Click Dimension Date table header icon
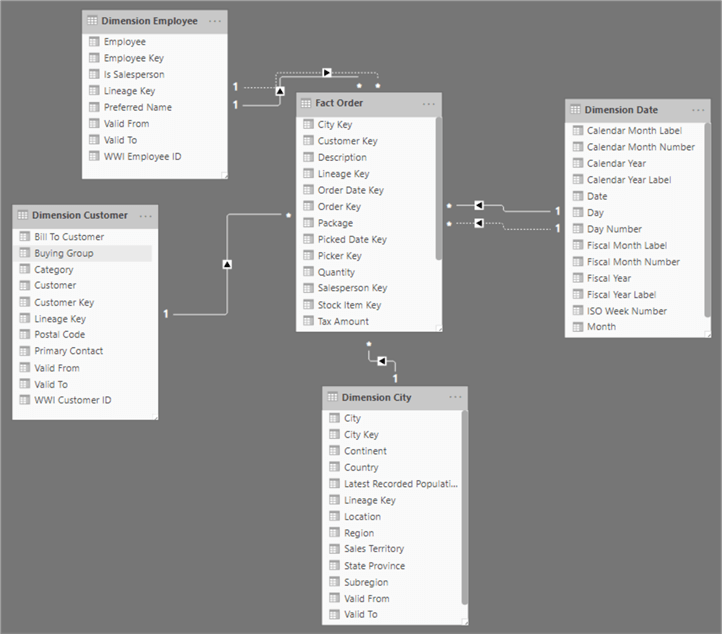 point(576,110)
